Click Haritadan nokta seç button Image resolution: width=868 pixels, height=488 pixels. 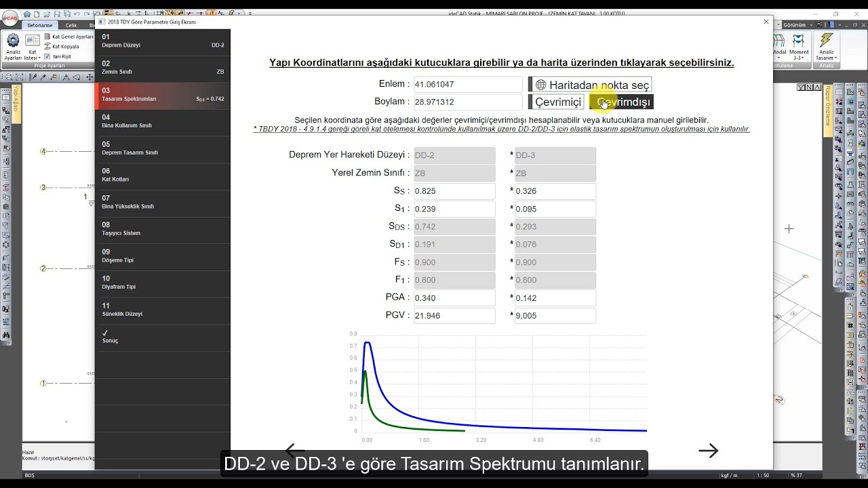591,85
